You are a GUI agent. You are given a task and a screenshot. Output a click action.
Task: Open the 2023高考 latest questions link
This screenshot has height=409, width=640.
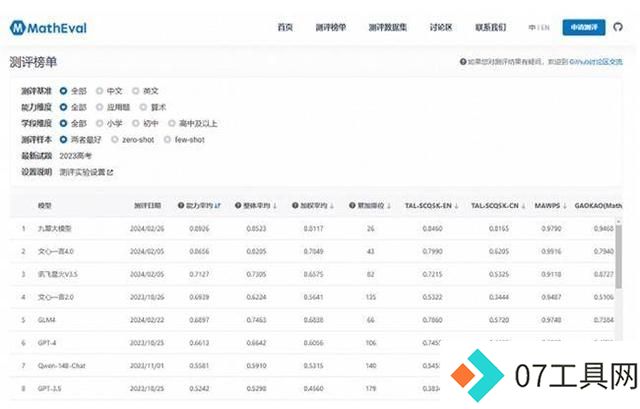click(x=76, y=156)
